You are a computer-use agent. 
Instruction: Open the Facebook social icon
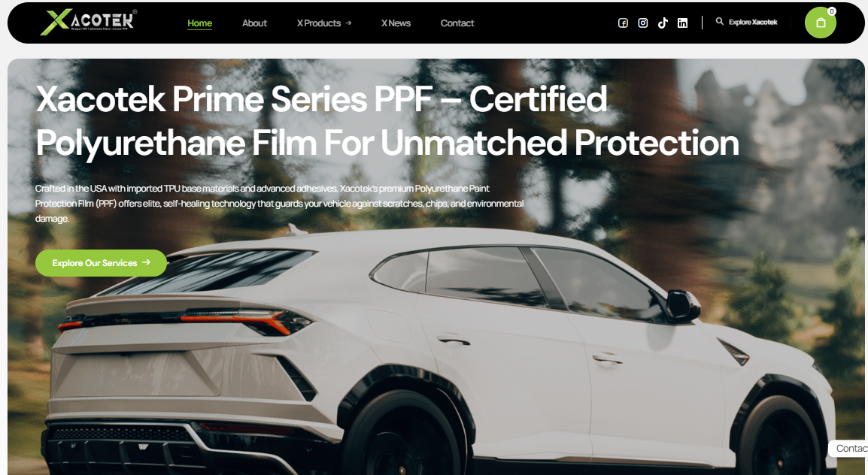pos(623,23)
